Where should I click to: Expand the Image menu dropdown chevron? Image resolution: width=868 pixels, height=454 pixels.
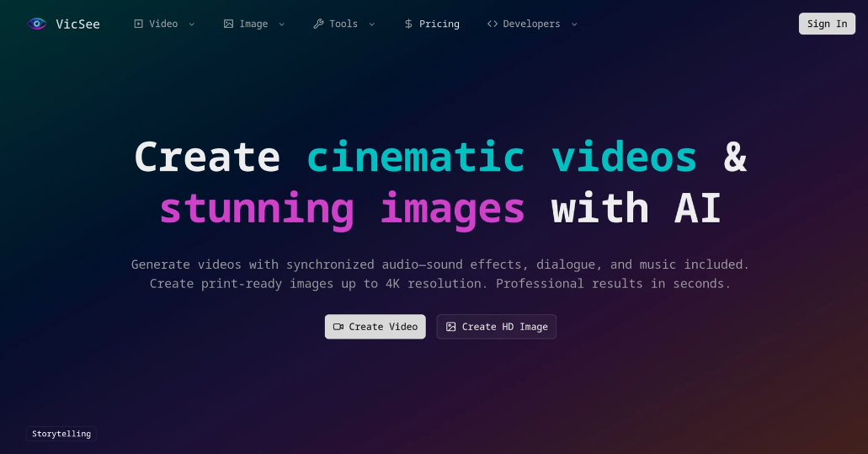pos(281,24)
